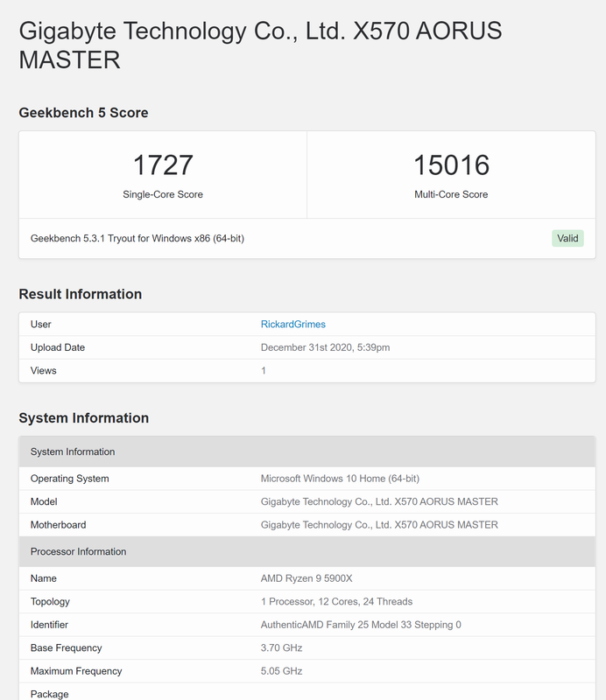Click the Multi-Core Score label

click(451, 194)
